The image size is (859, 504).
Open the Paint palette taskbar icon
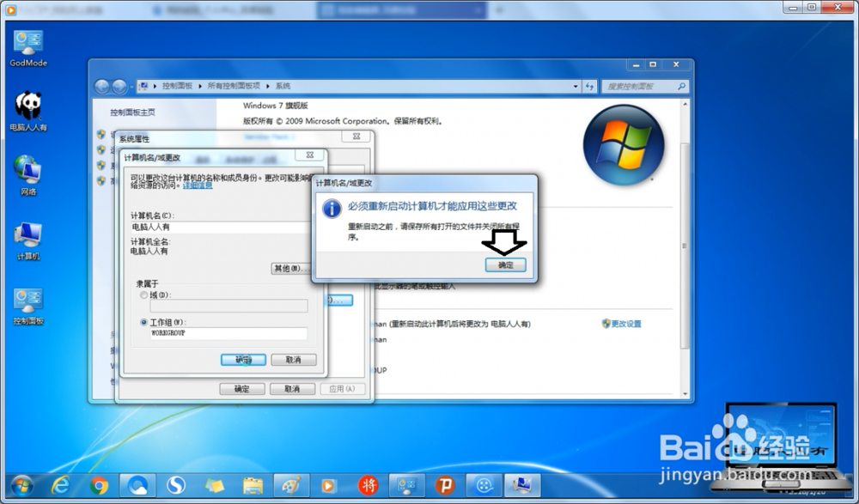coord(291,485)
